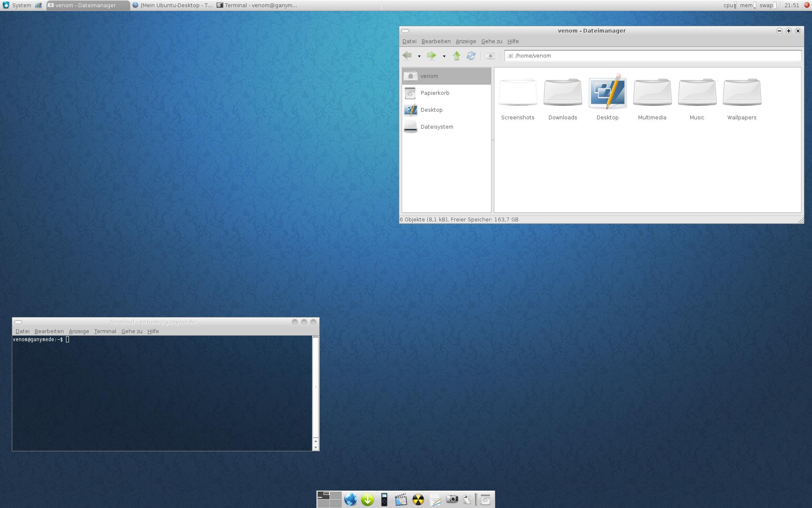Screen dimensions: 812x508
Task: Go to the home folder from the toolbar
Action: point(490,55)
